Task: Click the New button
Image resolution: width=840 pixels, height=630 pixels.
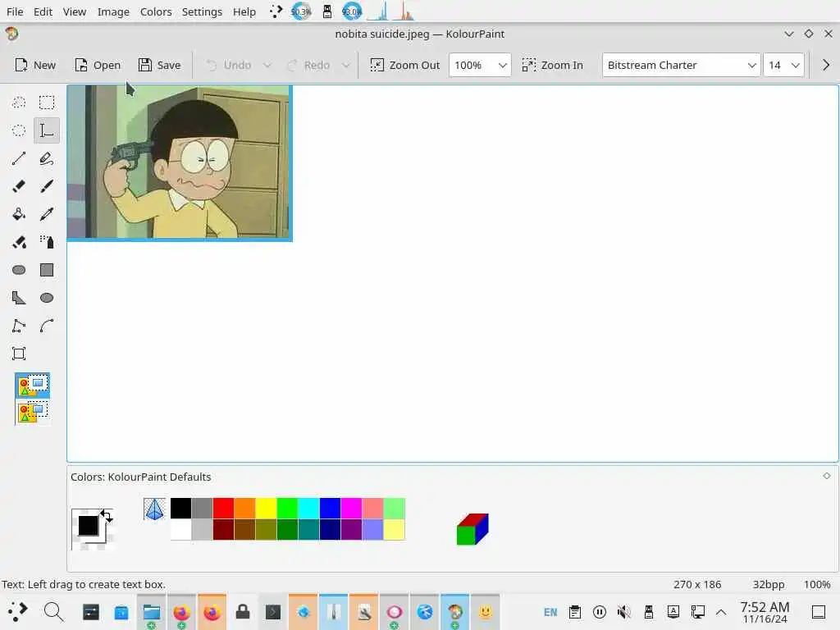Action: (35, 65)
